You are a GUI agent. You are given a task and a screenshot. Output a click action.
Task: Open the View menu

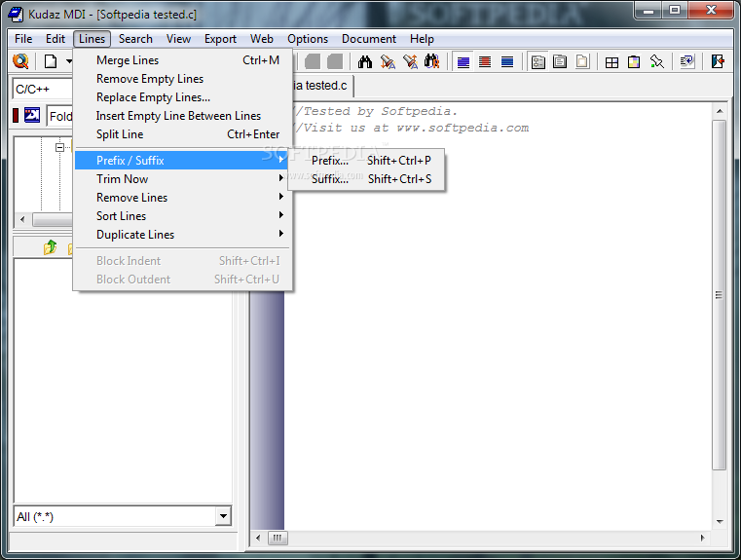coord(178,39)
